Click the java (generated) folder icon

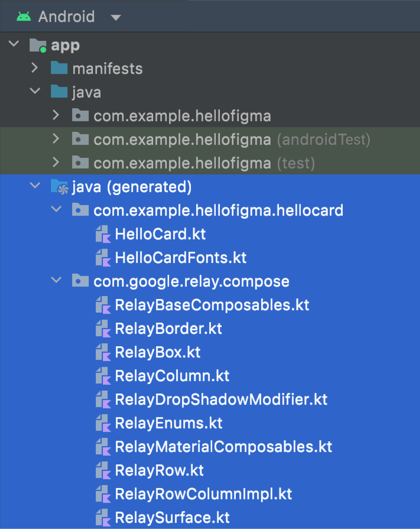point(60,187)
